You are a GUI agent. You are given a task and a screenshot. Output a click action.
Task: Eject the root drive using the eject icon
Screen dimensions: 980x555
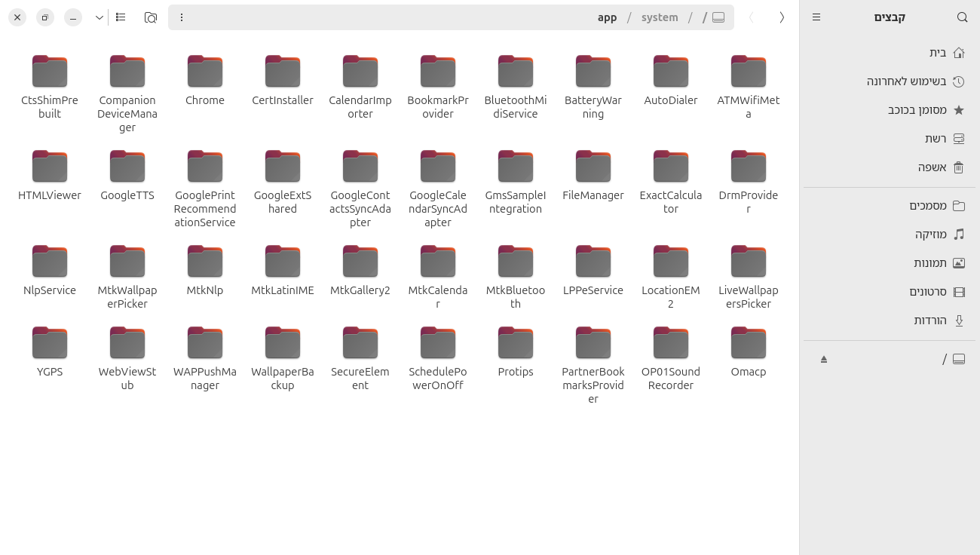tap(824, 359)
